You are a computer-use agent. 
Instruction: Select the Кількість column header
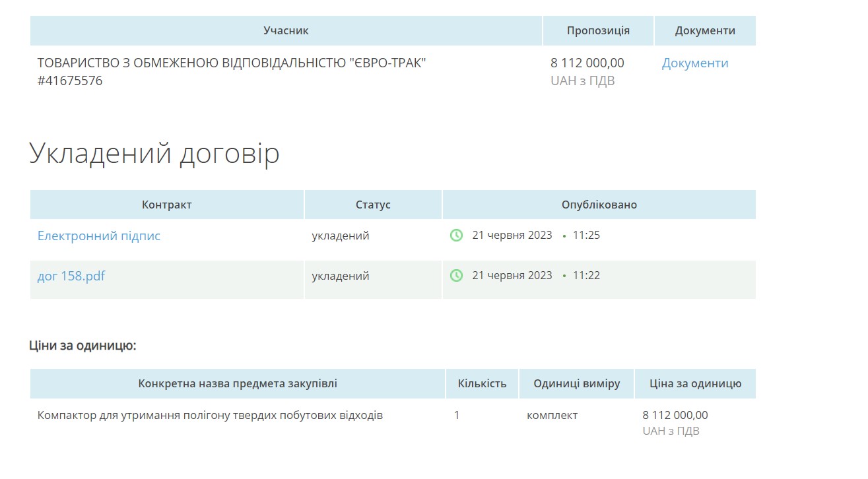482,383
